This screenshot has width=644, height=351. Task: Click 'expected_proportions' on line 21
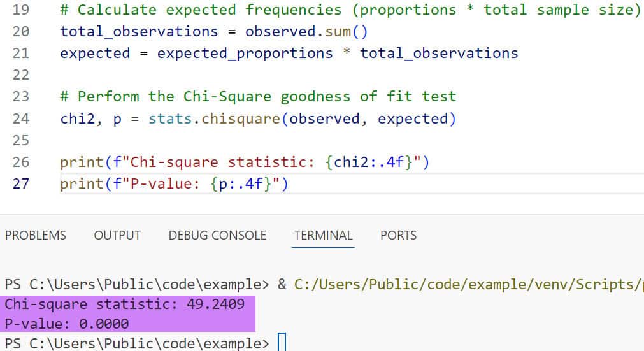pos(245,53)
